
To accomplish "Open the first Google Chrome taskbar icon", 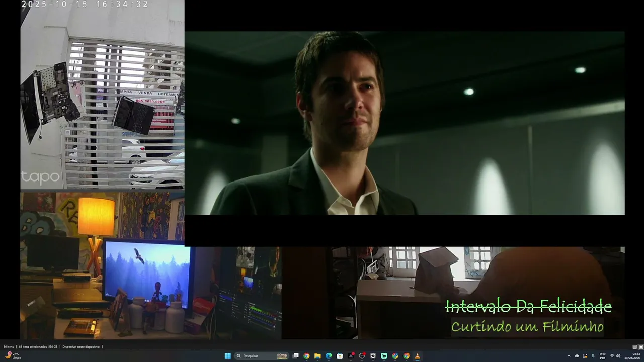I will [306, 356].
